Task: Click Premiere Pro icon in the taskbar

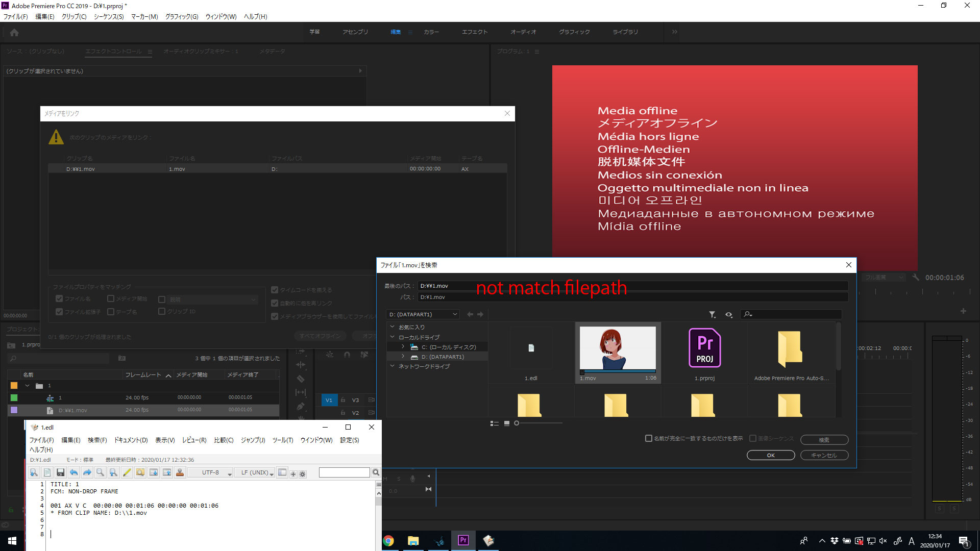Action: pyautogui.click(x=463, y=541)
